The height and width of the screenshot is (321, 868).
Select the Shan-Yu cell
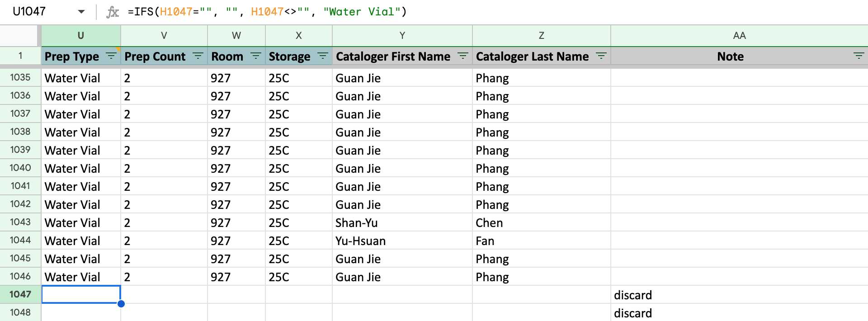[x=402, y=222]
